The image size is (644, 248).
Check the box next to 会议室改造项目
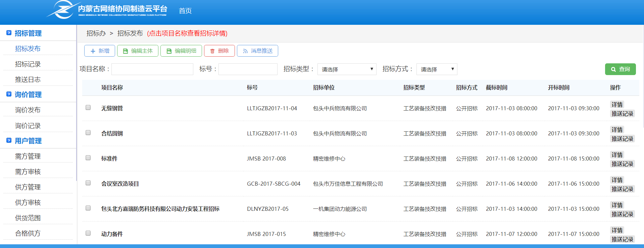point(88,183)
